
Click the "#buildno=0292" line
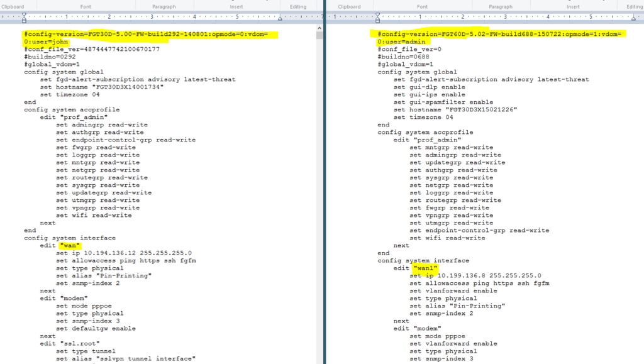coord(50,57)
